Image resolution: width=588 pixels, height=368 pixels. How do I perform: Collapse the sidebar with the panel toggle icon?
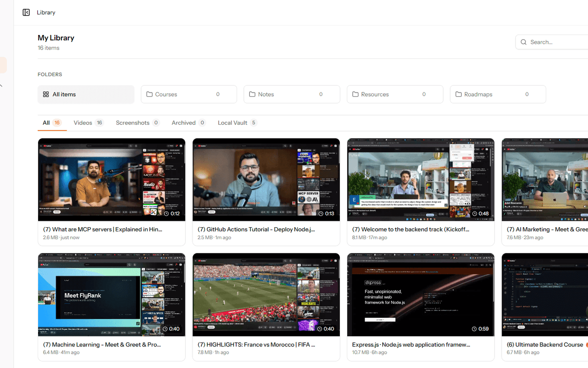26,12
